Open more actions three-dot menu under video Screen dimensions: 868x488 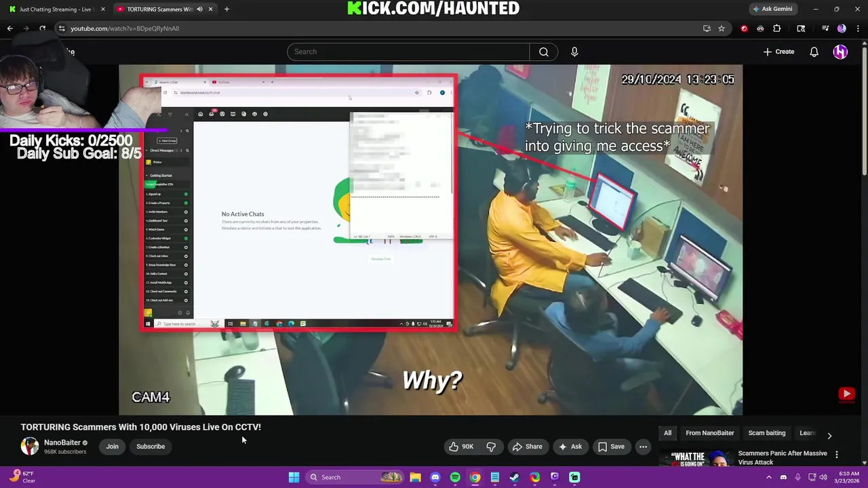click(643, 447)
